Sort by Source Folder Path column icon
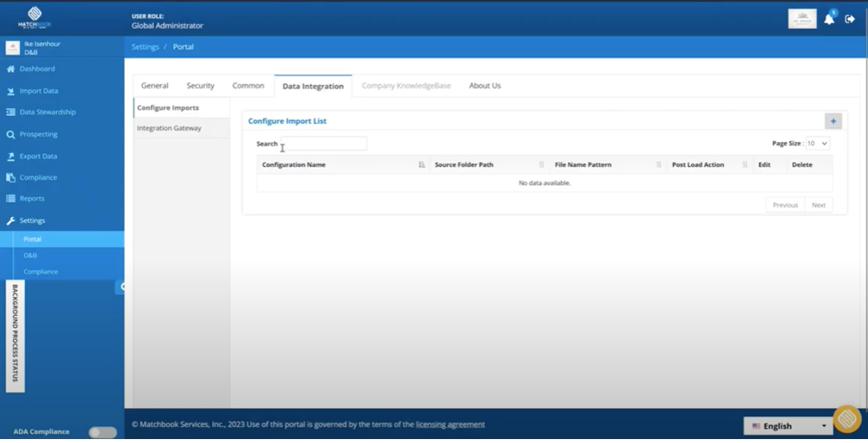 click(541, 165)
